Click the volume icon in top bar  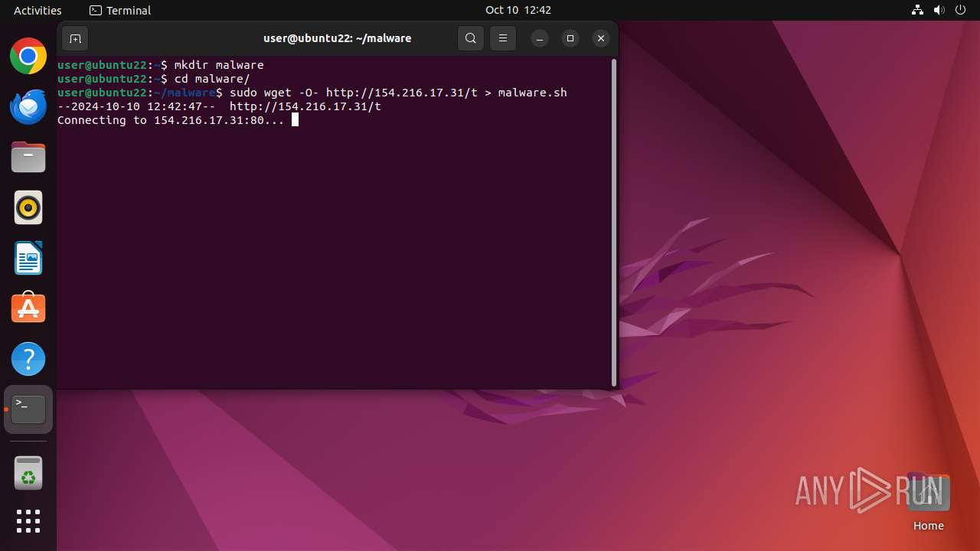tap(939, 10)
